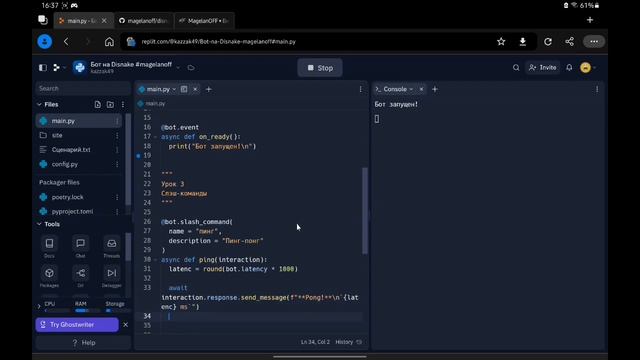Click the RAM usage bar
The width and height of the screenshot is (640, 360).
87,311
